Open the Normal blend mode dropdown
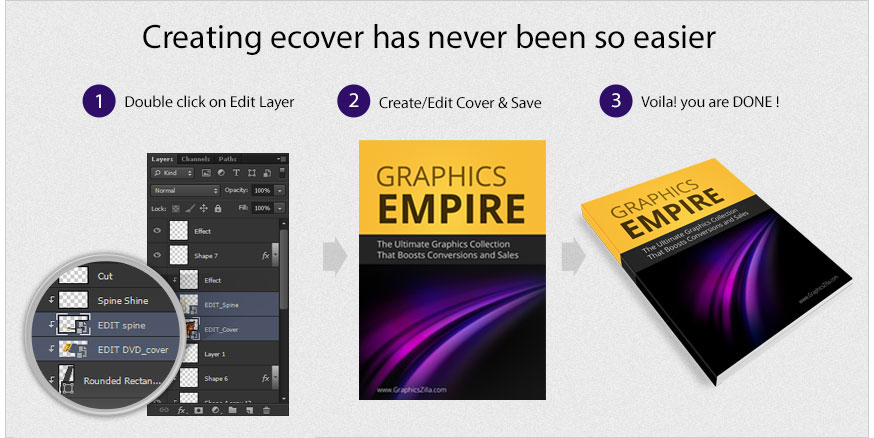 point(185,190)
